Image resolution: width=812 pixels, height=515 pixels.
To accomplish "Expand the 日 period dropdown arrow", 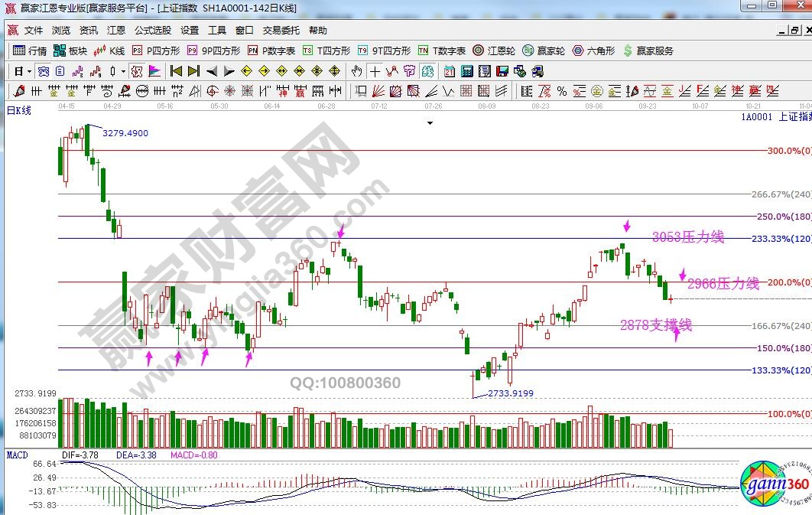I will coord(29,71).
